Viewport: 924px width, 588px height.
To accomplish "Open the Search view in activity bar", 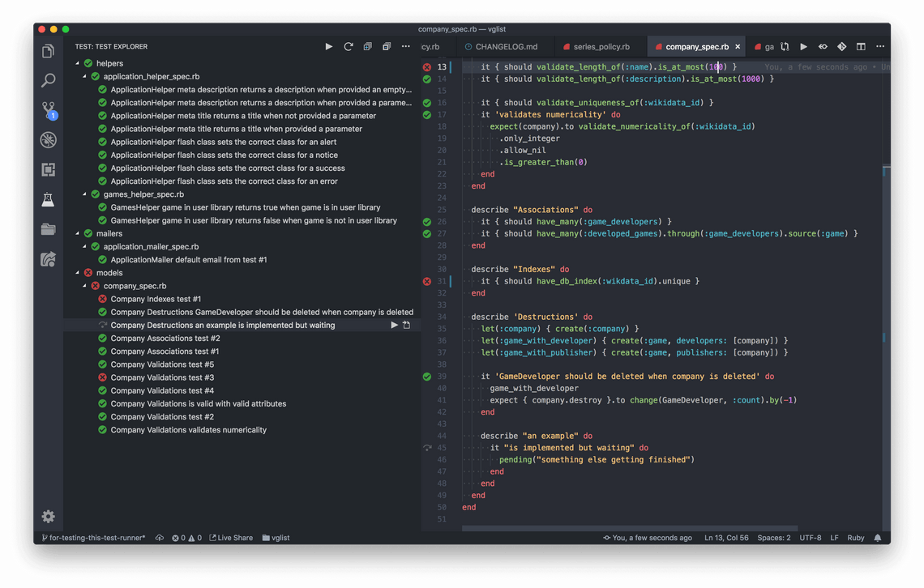I will tap(49, 80).
